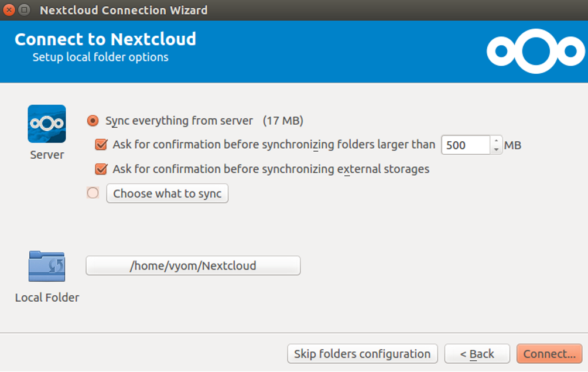
Task: Open the Choose what to sync dialog
Action: pos(167,193)
